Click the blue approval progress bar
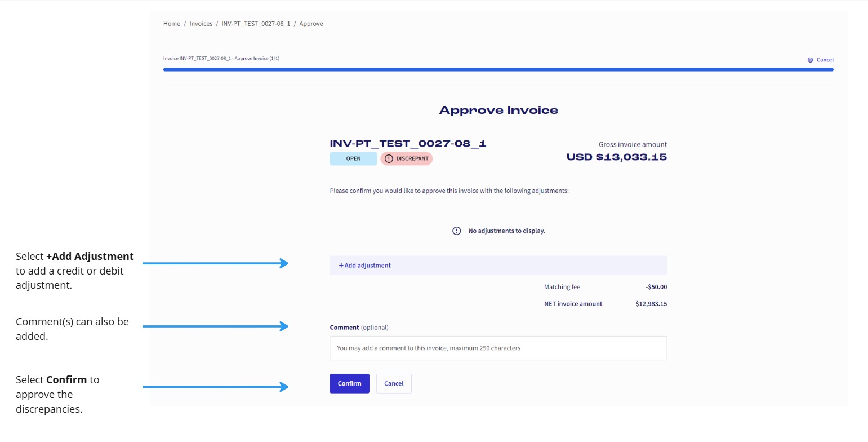 click(x=498, y=70)
